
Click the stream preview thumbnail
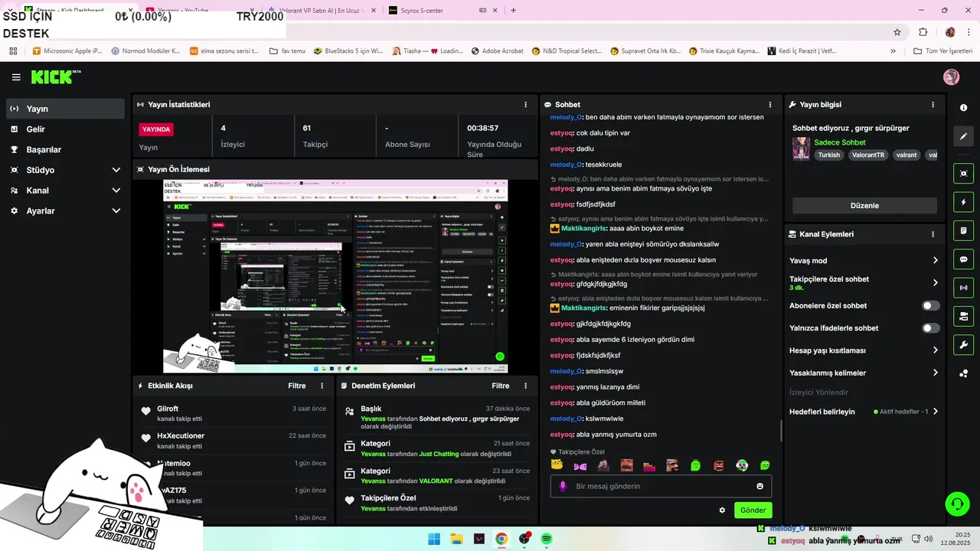coord(335,276)
